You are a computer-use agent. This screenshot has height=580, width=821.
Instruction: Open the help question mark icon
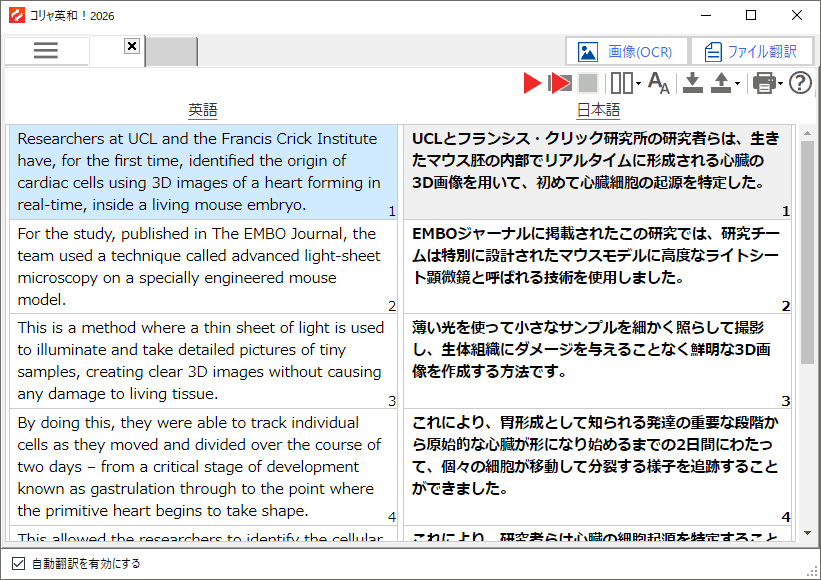click(800, 84)
